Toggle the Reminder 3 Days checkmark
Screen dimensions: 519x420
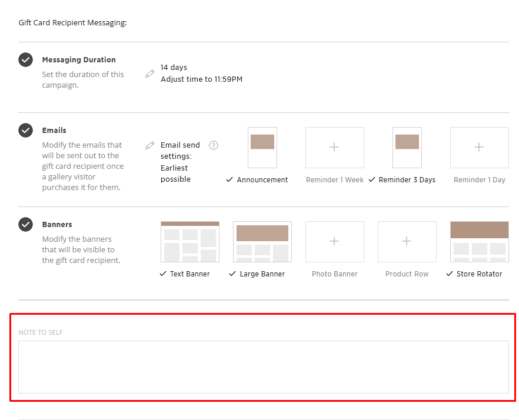[372, 180]
